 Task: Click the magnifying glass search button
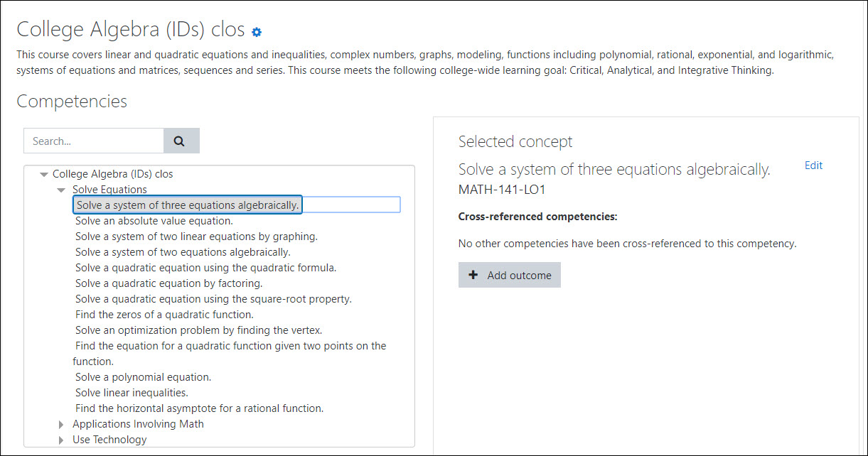tap(181, 141)
